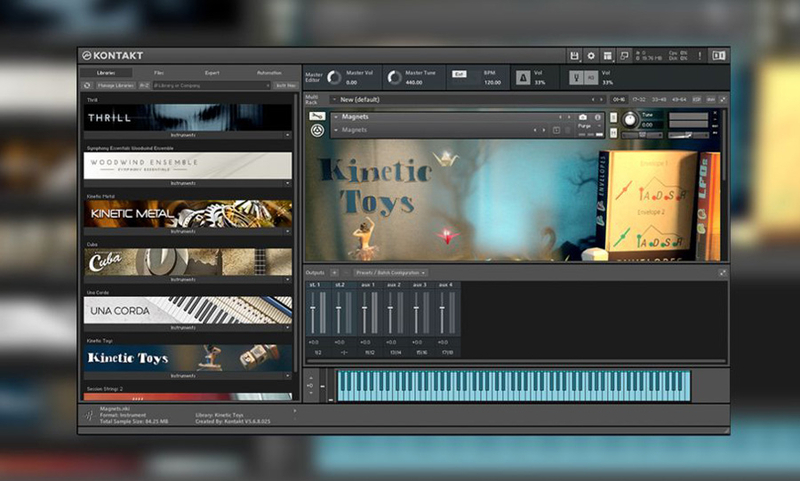The height and width of the screenshot is (481, 800).
Task: Toggle KSP multi-script button in rack header
Action: 697,99
